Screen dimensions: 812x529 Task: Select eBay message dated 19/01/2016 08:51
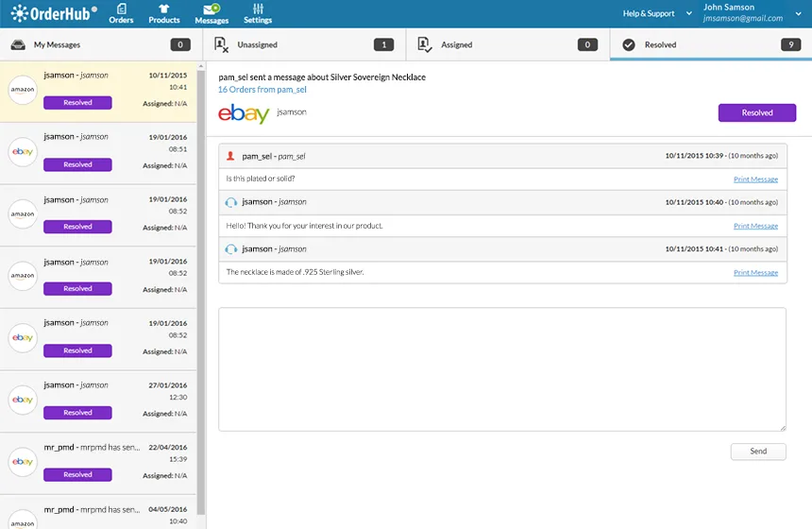pos(98,153)
